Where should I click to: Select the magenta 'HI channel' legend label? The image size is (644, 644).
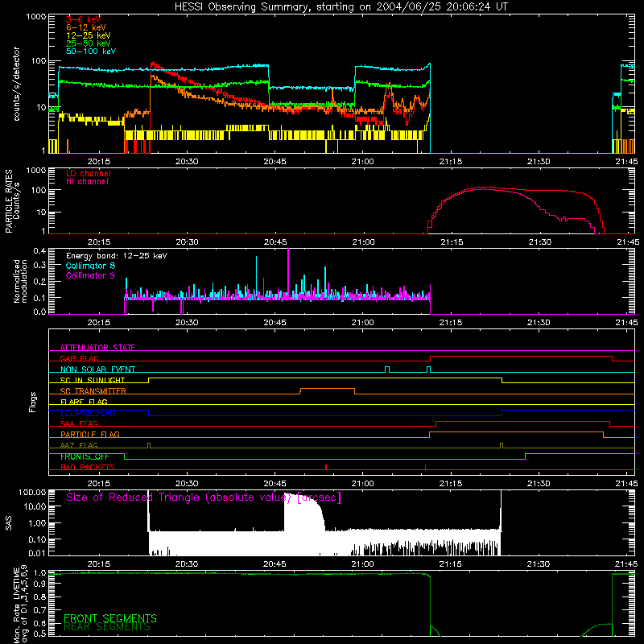point(88,181)
